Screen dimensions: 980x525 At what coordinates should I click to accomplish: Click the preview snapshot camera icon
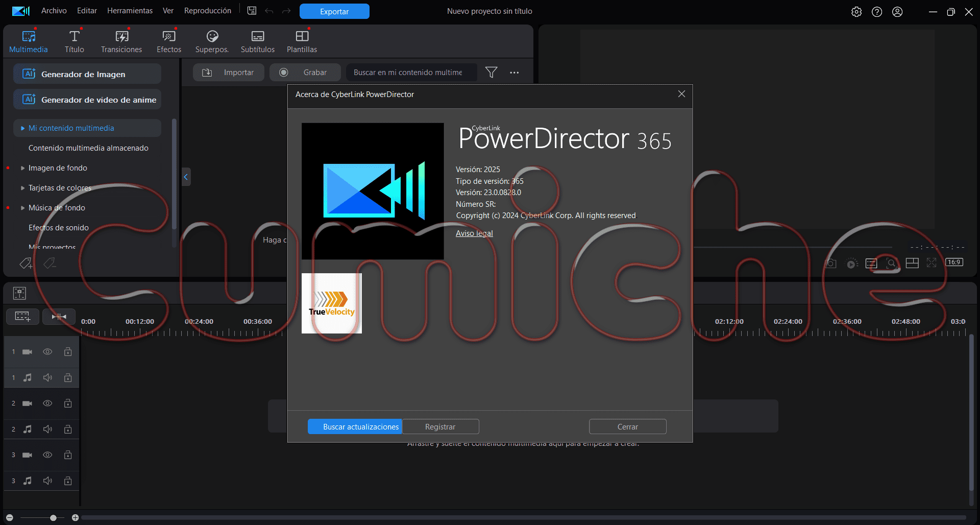pyautogui.click(x=830, y=264)
